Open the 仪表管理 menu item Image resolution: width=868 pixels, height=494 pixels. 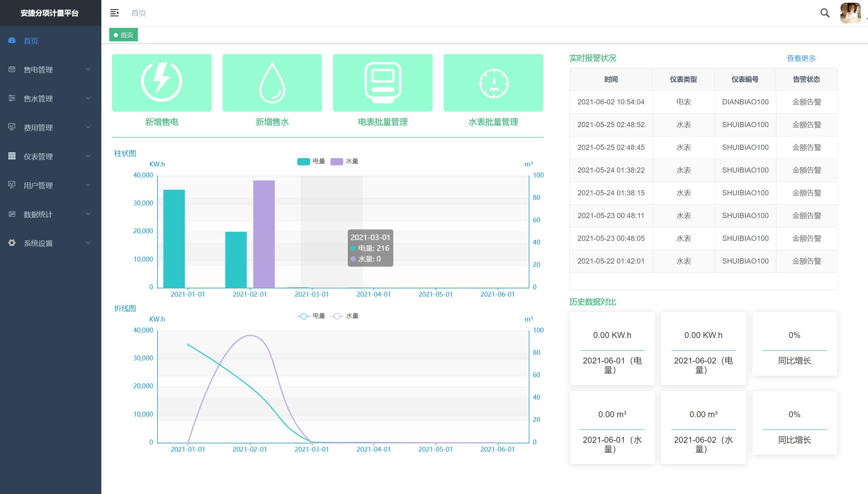tap(38, 156)
